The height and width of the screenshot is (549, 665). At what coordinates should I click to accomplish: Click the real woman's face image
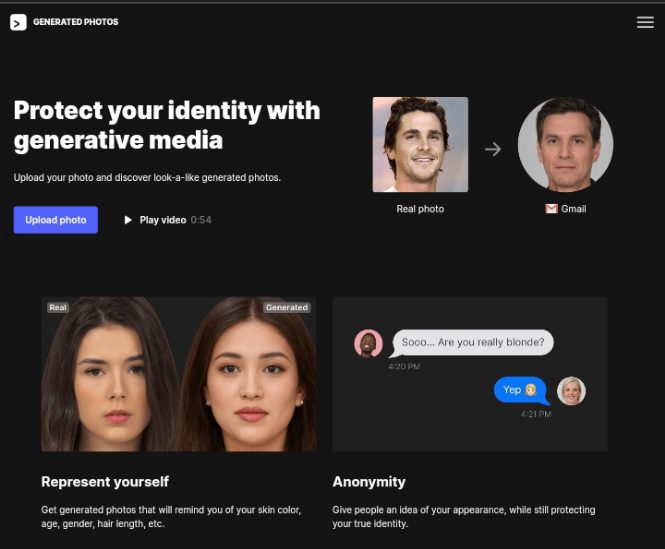[x=110, y=374]
